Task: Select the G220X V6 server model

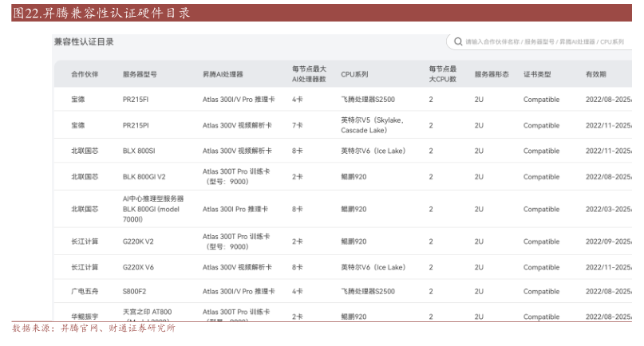Action: tap(138, 267)
